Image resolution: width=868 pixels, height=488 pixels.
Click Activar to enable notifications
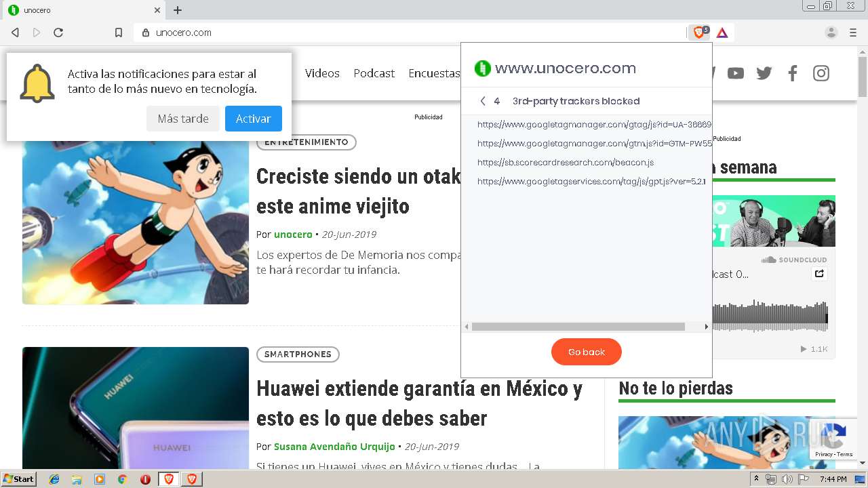click(x=254, y=119)
